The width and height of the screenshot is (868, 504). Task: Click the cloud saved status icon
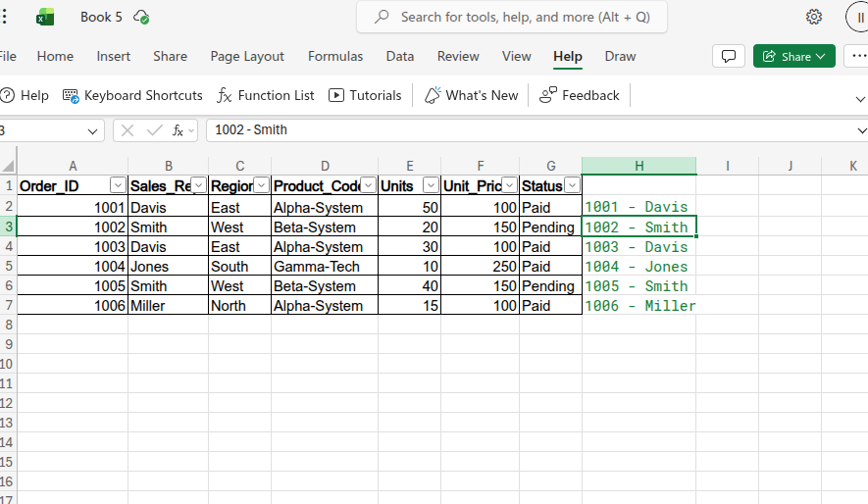[141, 17]
